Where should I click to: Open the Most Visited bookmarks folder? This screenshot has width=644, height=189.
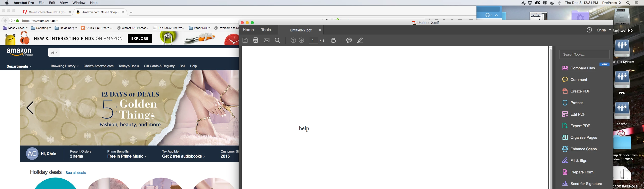coord(15,28)
